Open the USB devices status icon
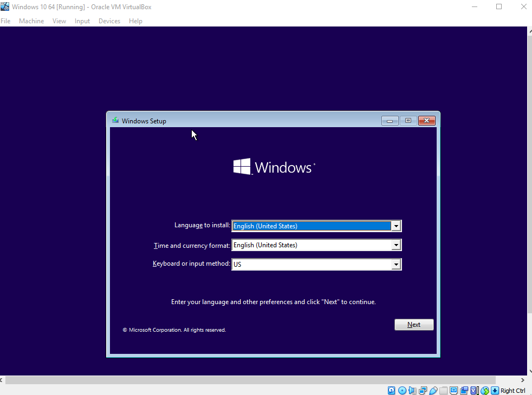 433,390
